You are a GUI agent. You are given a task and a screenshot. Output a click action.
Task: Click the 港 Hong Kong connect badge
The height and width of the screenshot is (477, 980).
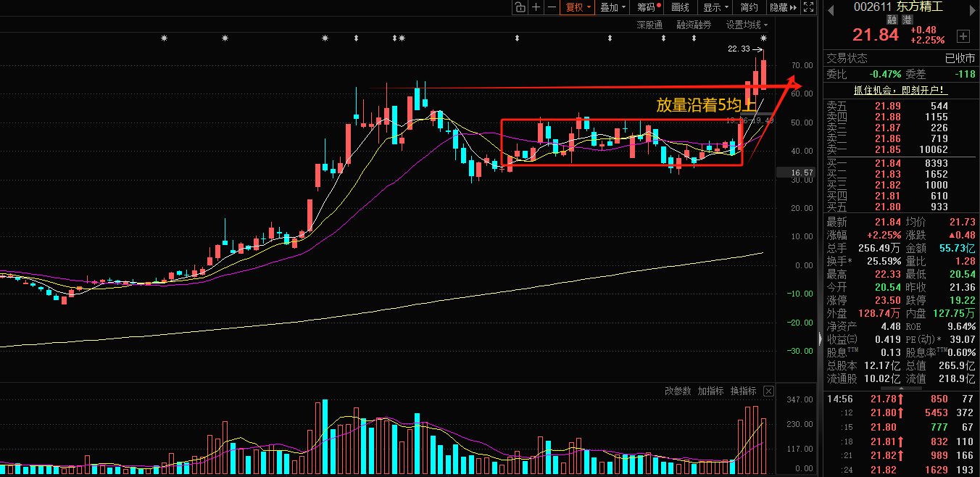point(906,20)
